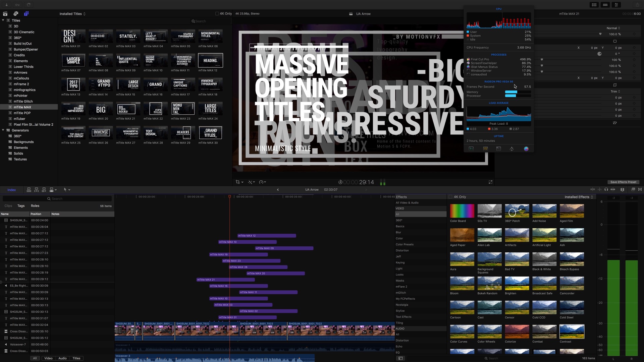Viewport: 644px width, 362px height.
Task: Click the Photos and Audio sidebar icon
Action: coord(15,14)
